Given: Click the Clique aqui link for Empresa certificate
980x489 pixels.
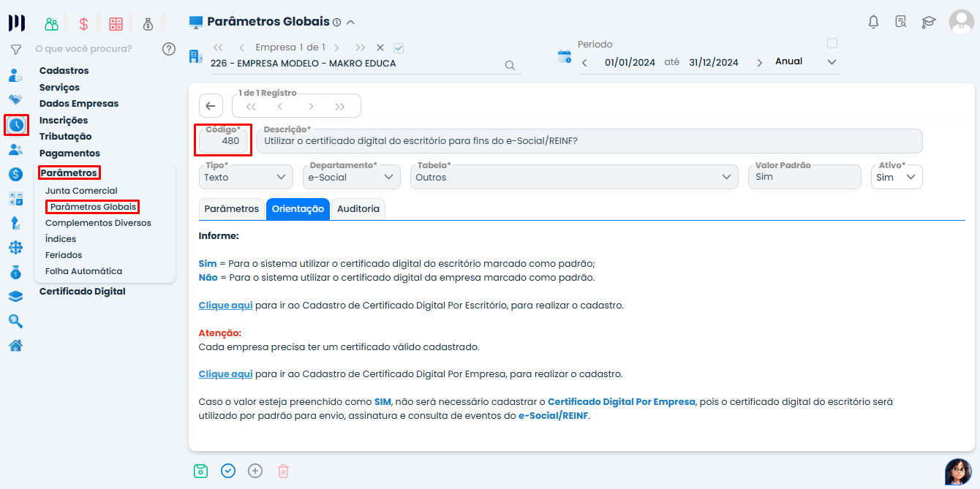Looking at the screenshot, I should coord(226,374).
